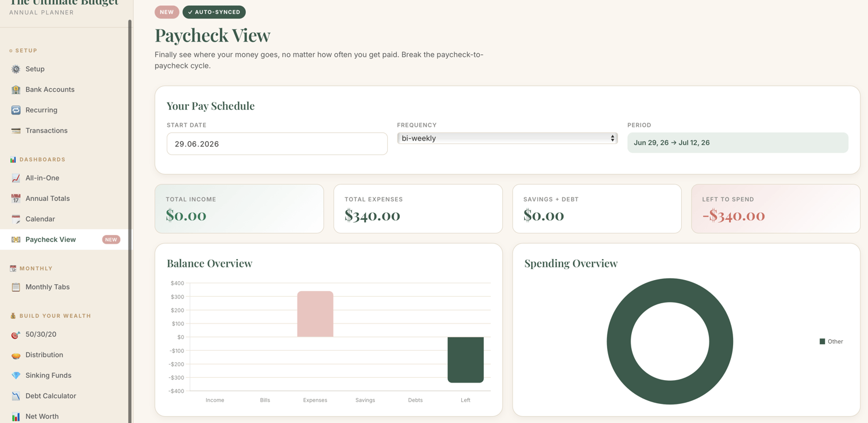Click the frequency dropdown arrows
This screenshot has width=868, height=423.
coord(612,138)
